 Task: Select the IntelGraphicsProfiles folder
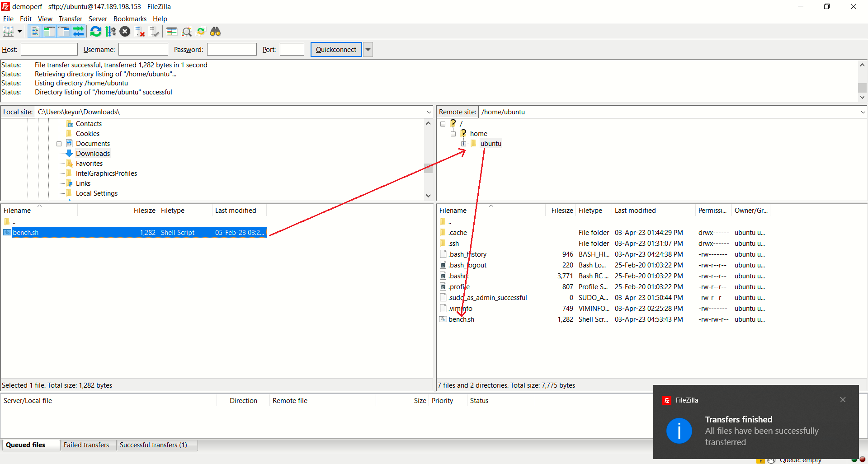pyautogui.click(x=106, y=173)
